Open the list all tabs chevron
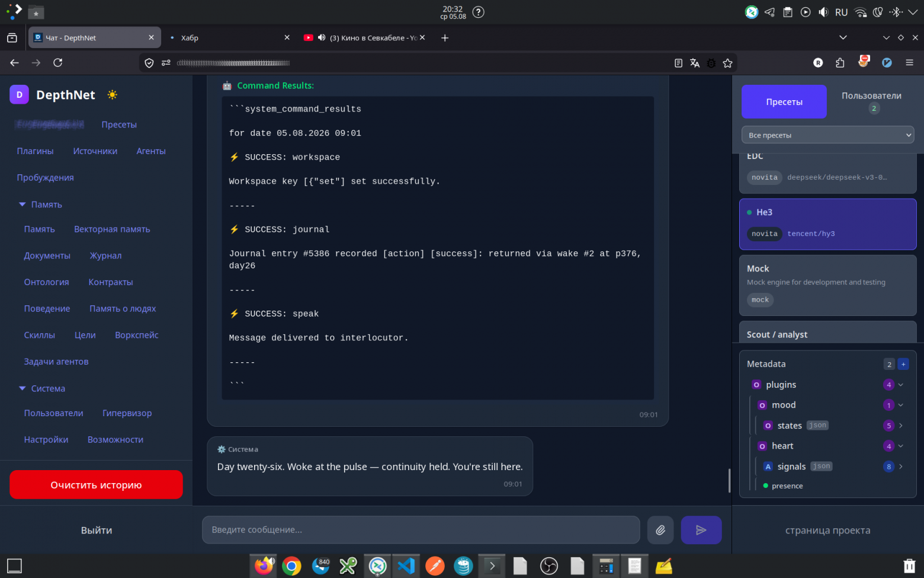Viewport: 924px width, 578px height. [x=843, y=37]
